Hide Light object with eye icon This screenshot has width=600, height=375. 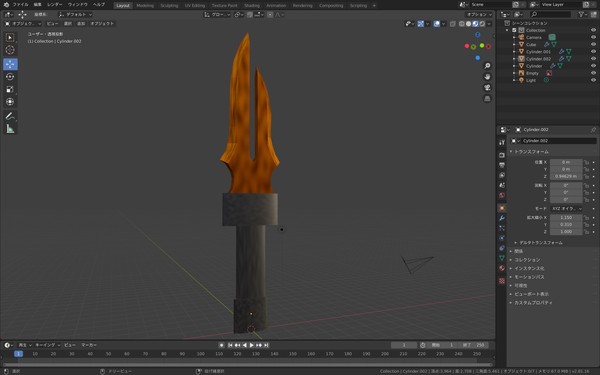point(593,80)
